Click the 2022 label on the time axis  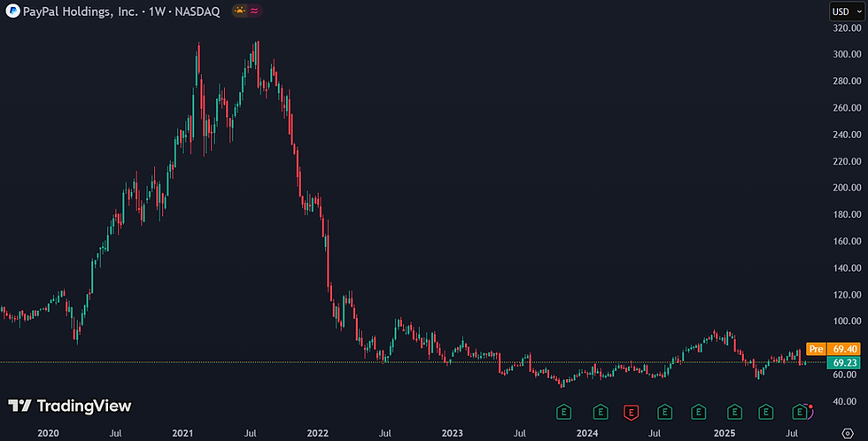318,433
